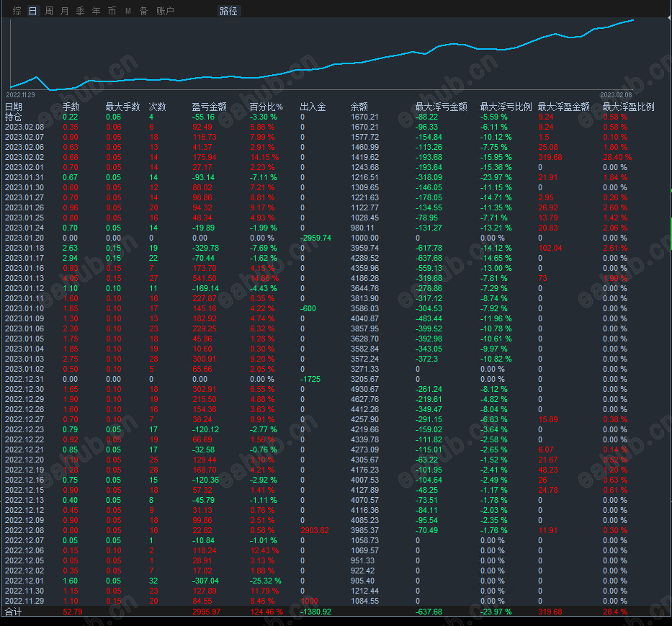Open the 周 weekly tab
Image resolution: width=672 pixels, height=626 pixels.
point(49,11)
